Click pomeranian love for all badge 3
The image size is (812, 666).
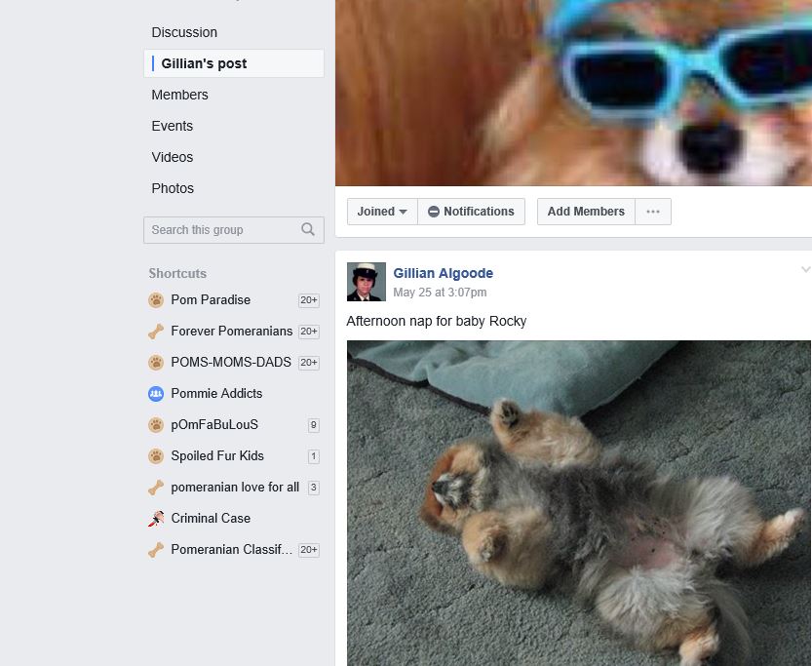pos(313,488)
